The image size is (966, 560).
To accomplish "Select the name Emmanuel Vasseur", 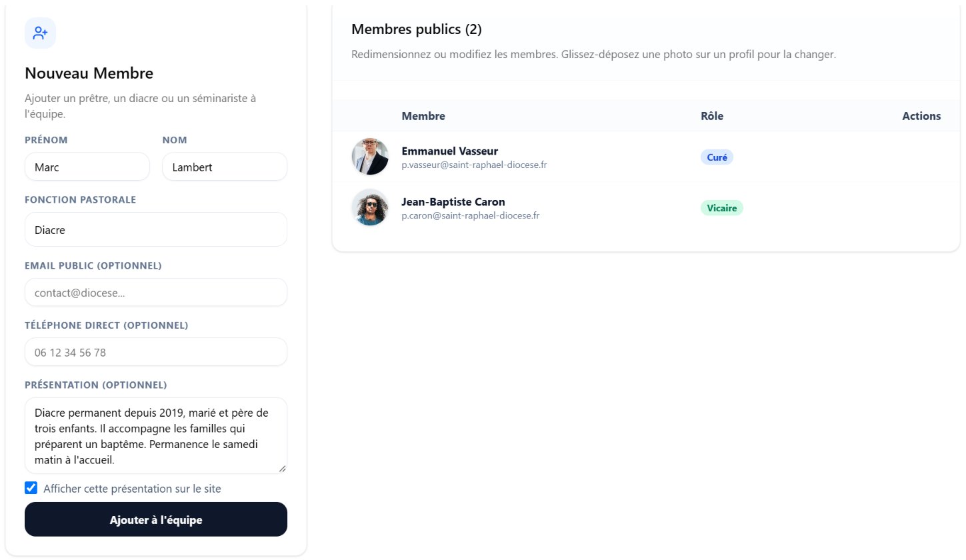I will point(449,151).
